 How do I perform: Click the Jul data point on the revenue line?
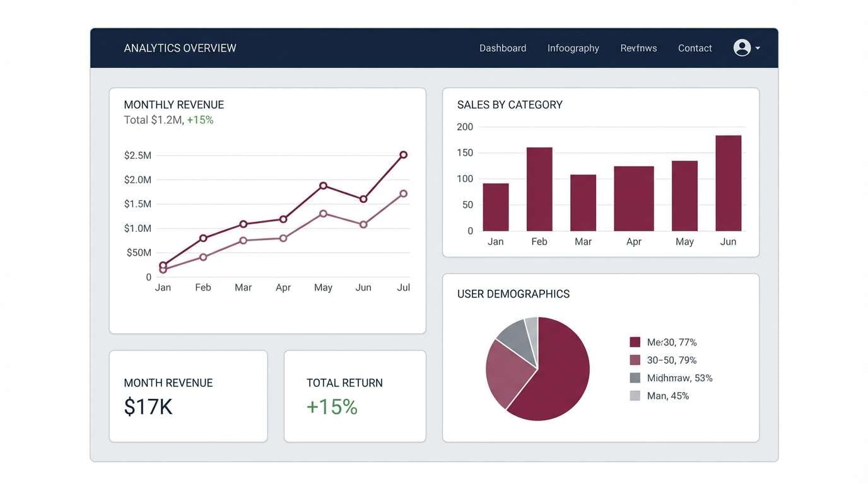(x=404, y=153)
